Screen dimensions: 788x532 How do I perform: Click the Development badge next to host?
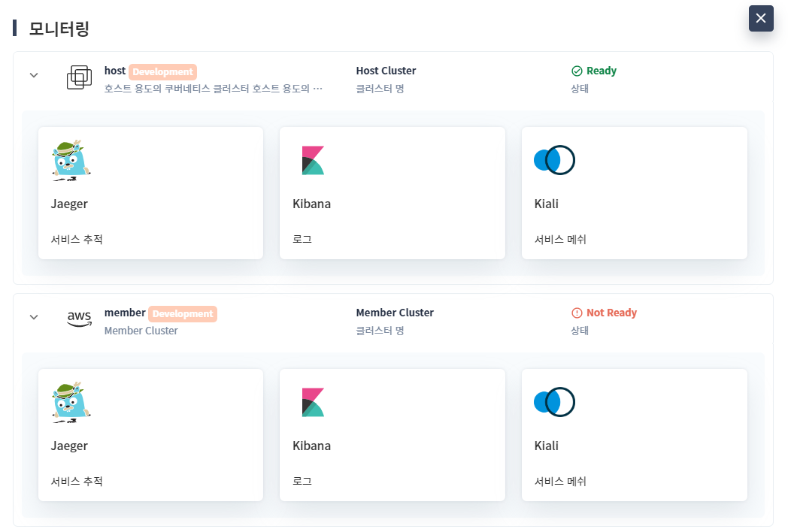[163, 72]
